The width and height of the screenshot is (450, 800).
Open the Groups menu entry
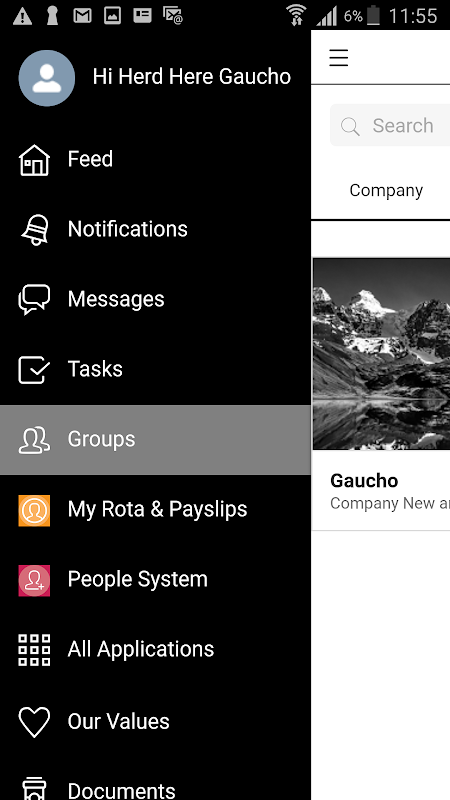(155, 440)
